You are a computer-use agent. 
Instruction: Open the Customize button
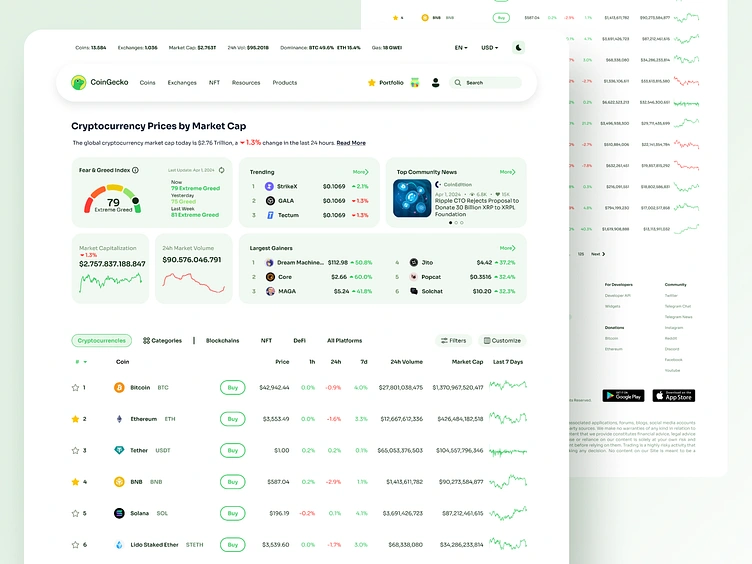502,341
